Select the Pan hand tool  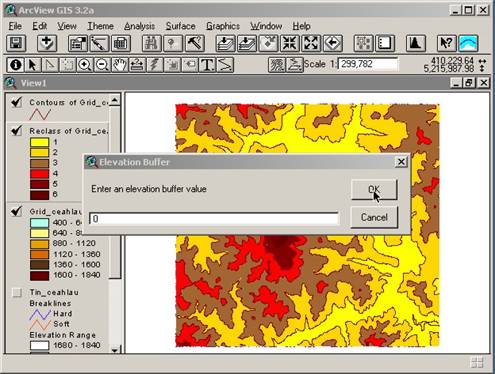tap(119, 65)
